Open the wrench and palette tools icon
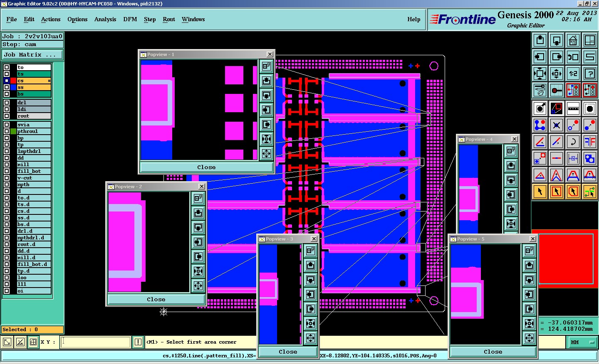This screenshot has width=599, height=364. (x=540, y=90)
